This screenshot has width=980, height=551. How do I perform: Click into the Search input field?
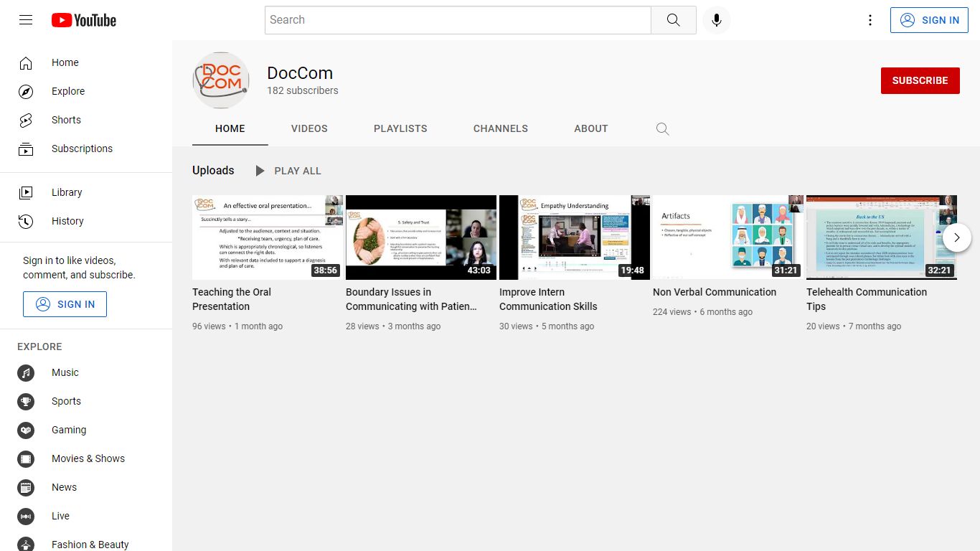(x=458, y=20)
